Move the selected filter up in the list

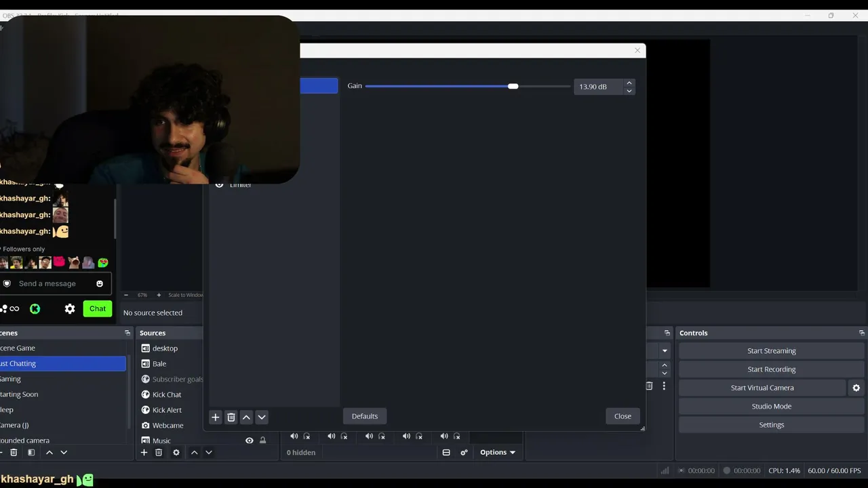pyautogui.click(x=246, y=417)
